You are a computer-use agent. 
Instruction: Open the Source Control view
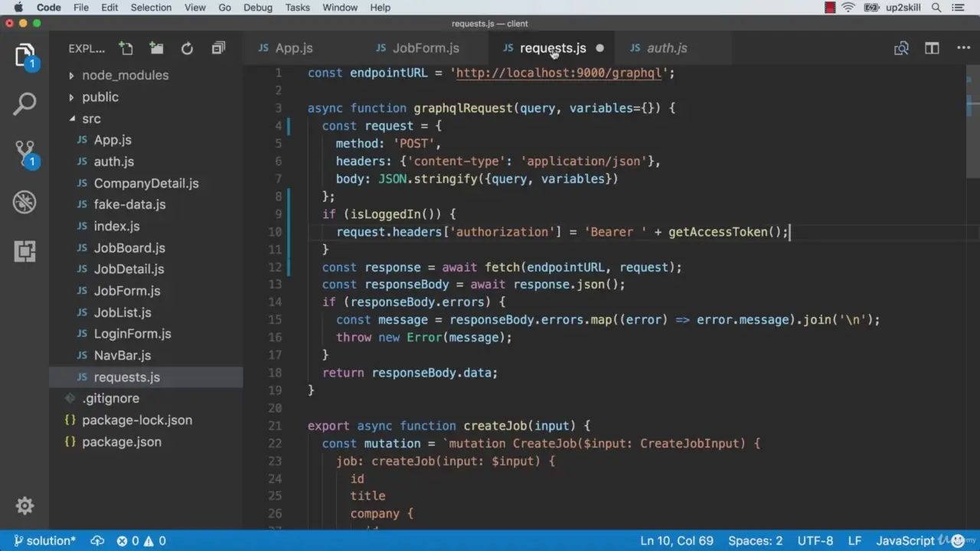pos(24,154)
